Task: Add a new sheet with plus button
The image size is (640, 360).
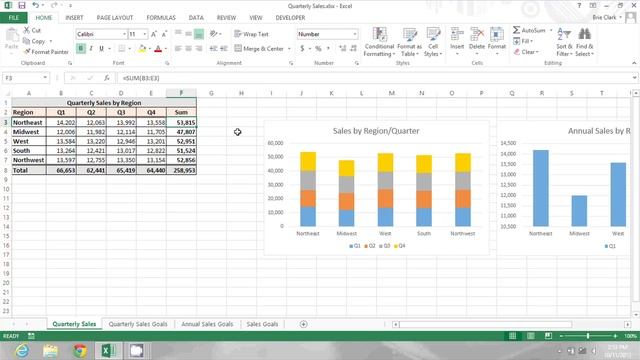Action: [303, 324]
